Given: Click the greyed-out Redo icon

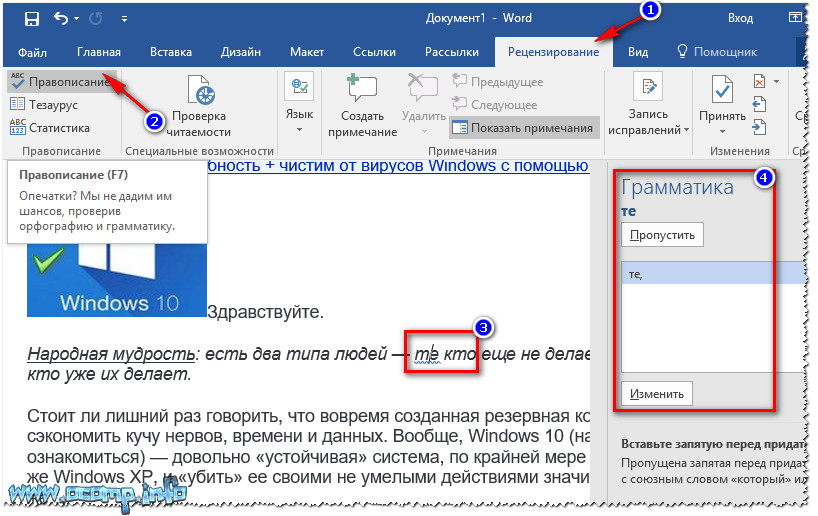Looking at the screenshot, I should tap(96, 19).
